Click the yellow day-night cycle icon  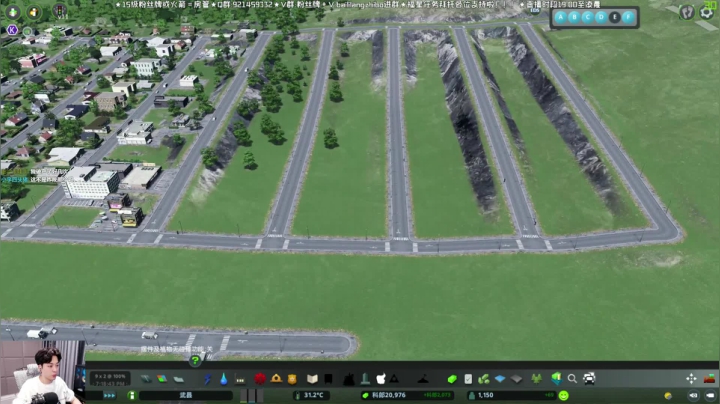668,395
